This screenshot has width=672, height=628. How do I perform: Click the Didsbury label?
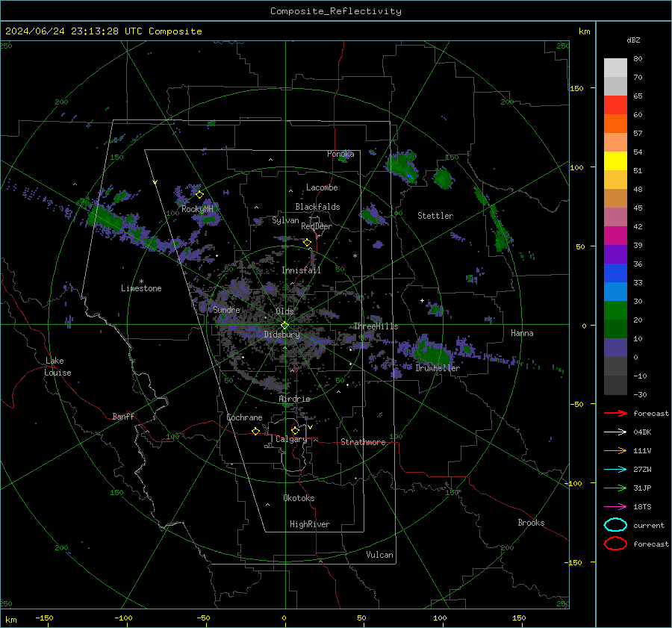(282, 335)
